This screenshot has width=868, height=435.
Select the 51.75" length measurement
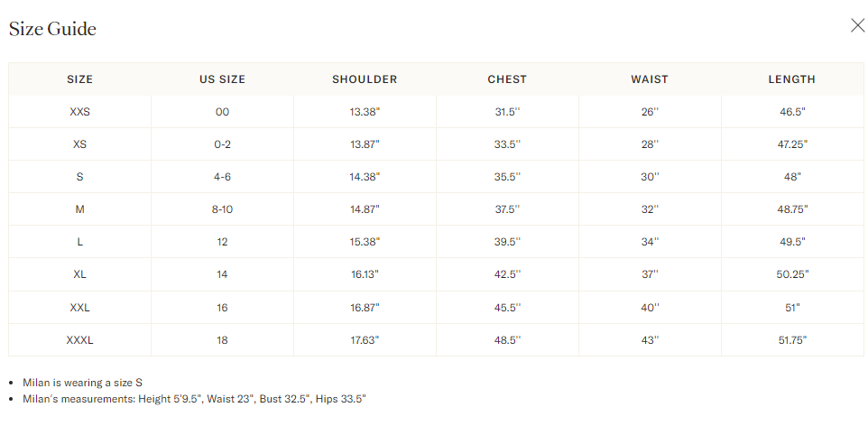click(x=792, y=340)
